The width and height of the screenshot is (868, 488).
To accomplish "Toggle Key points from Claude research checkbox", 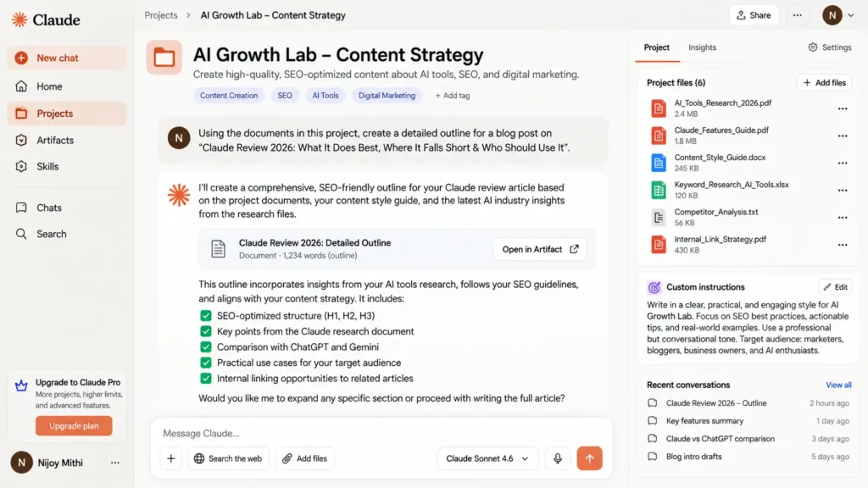I will tap(206, 331).
